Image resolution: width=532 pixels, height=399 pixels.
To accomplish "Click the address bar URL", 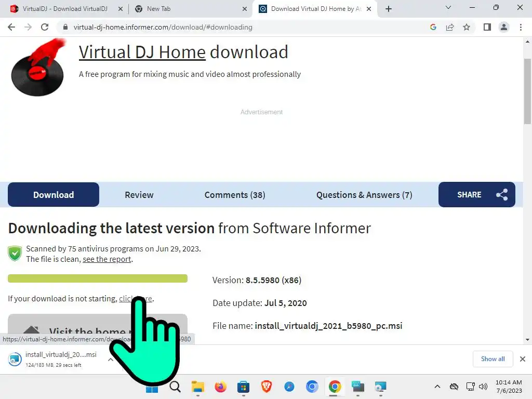I will (x=163, y=27).
